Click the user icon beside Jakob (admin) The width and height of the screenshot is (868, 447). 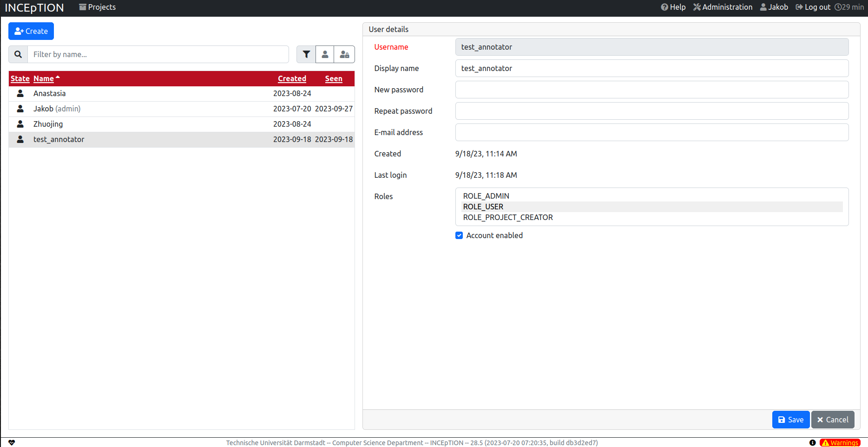click(20, 109)
